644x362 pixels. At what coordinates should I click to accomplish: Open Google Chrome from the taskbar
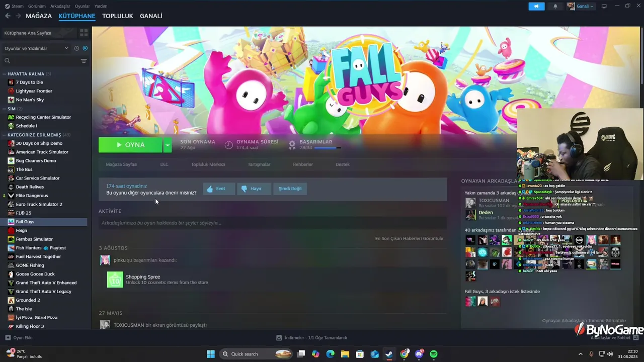coord(404,354)
